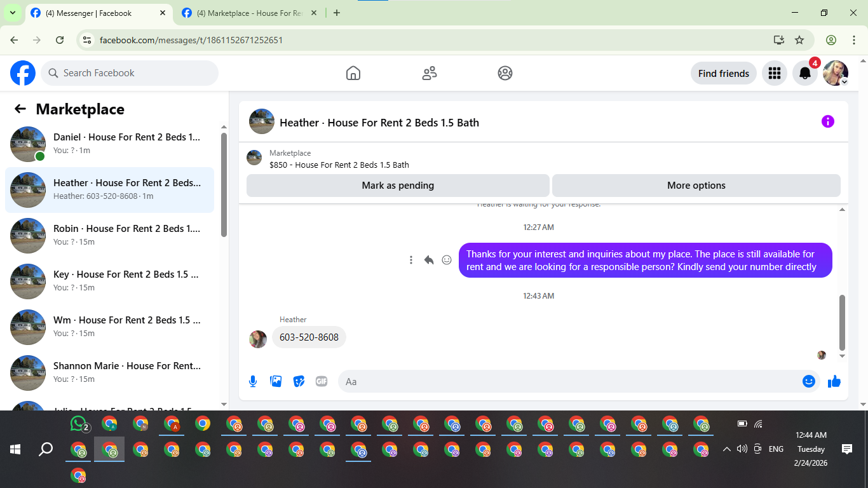Click $850 House For Rent listing text
The width and height of the screenshot is (868, 488).
(x=339, y=165)
